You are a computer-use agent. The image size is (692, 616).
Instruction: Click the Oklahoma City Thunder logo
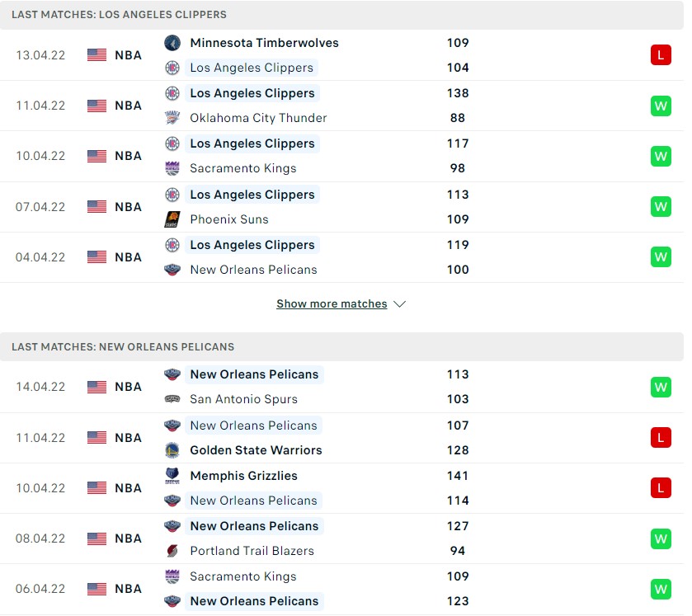173,118
